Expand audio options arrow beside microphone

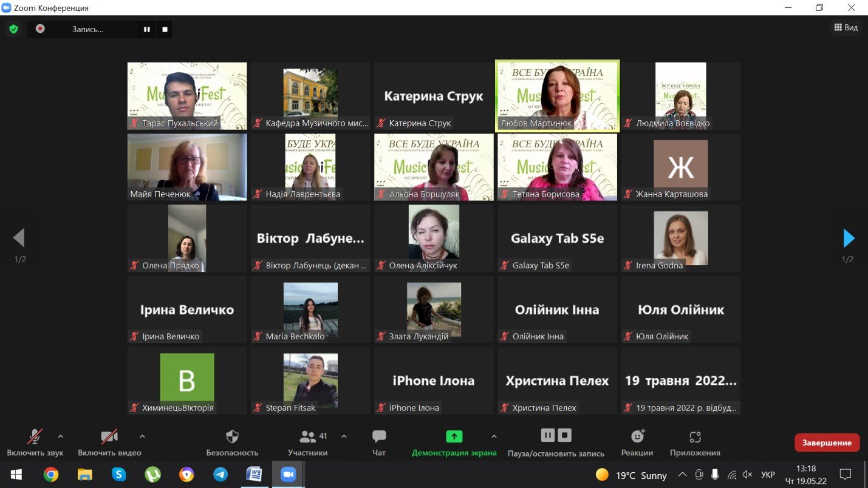(x=60, y=436)
